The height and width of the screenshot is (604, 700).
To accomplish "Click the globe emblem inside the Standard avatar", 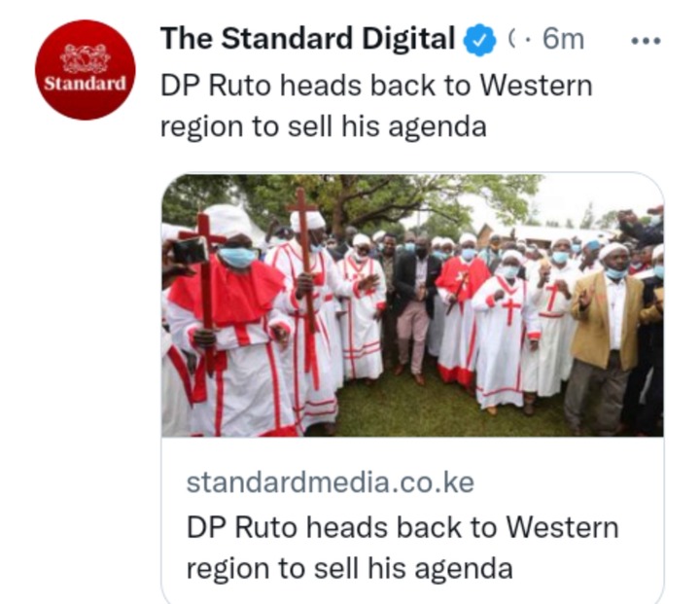I will point(85,58).
